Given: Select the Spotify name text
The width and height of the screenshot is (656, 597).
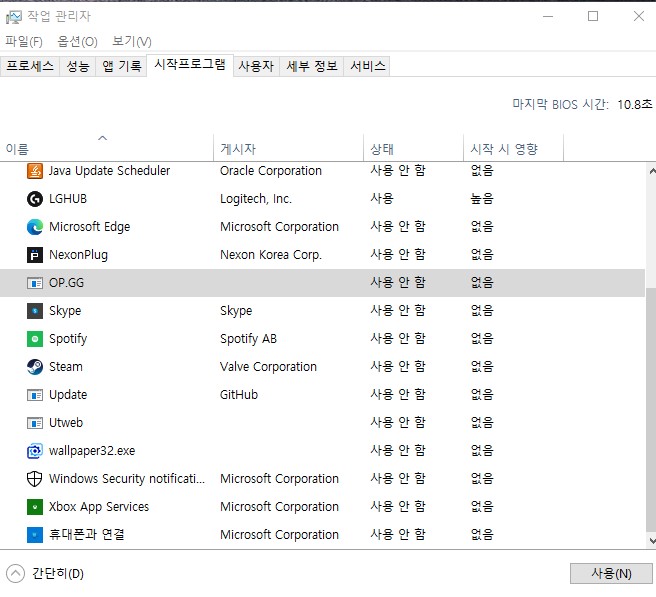Looking at the screenshot, I should tap(68, 339).
